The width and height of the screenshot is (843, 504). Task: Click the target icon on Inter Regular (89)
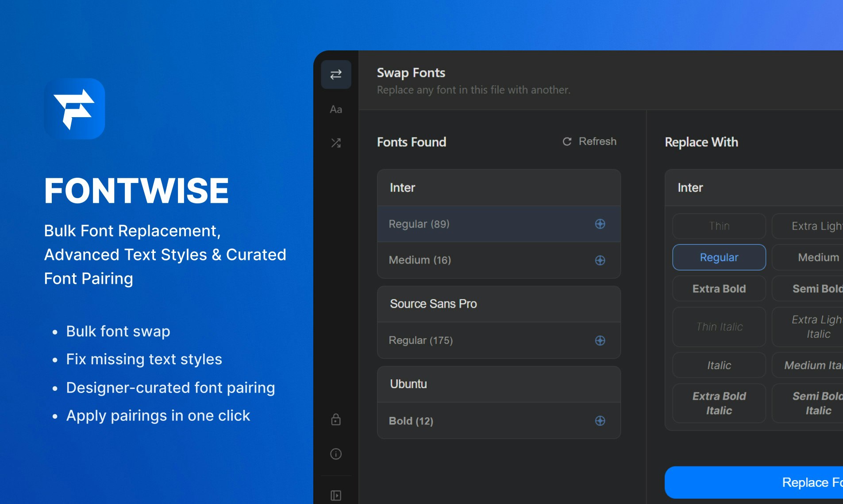point(600,224)
